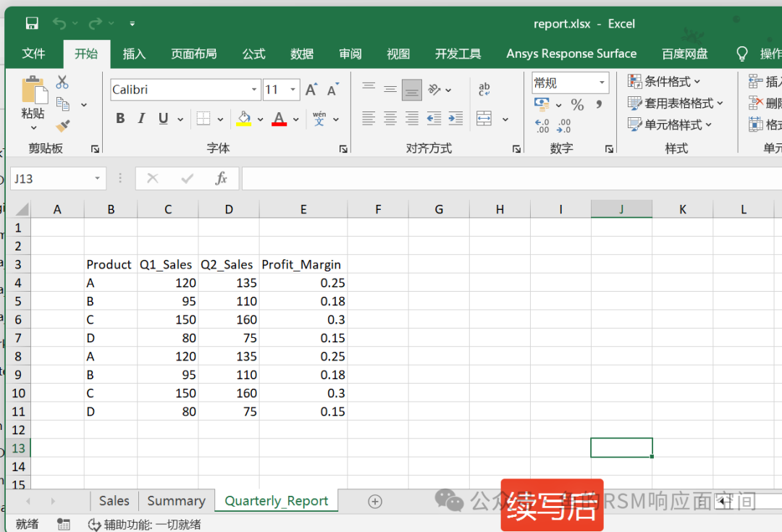
Task: Open the 文件 File tab
Action: [x=33, y=54]
